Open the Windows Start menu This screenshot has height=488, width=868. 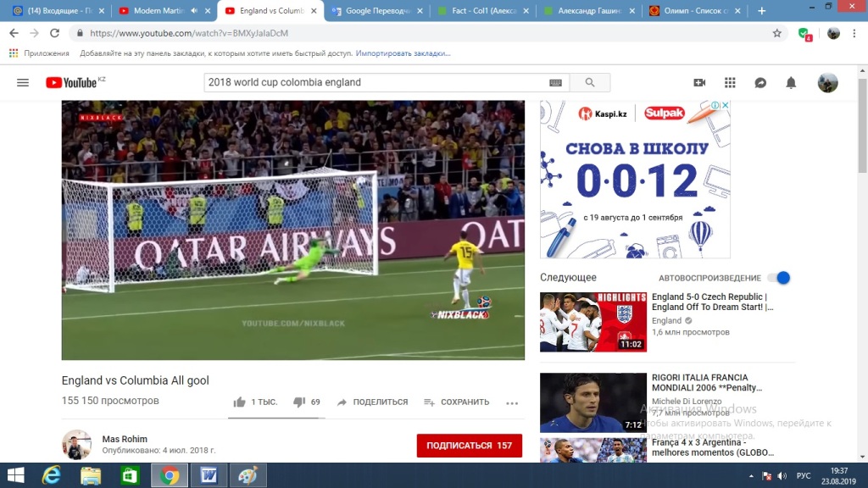click(x=15, y=475)
